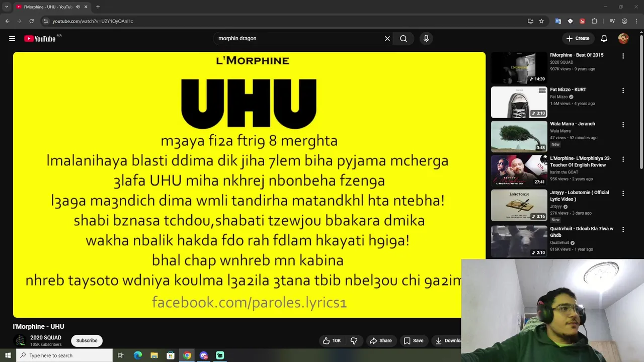Click the Windows taskbar search box
Viewport: 644px width, 362px height.
64,355
